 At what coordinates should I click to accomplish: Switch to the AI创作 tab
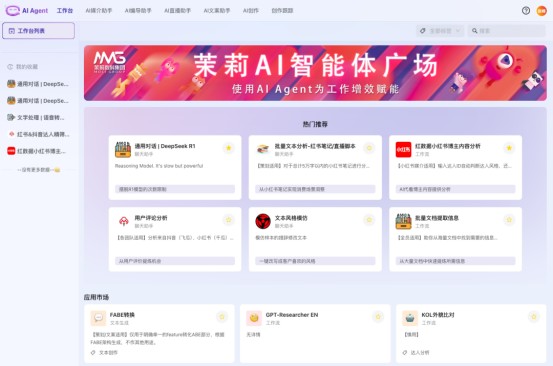click(251, 11)
